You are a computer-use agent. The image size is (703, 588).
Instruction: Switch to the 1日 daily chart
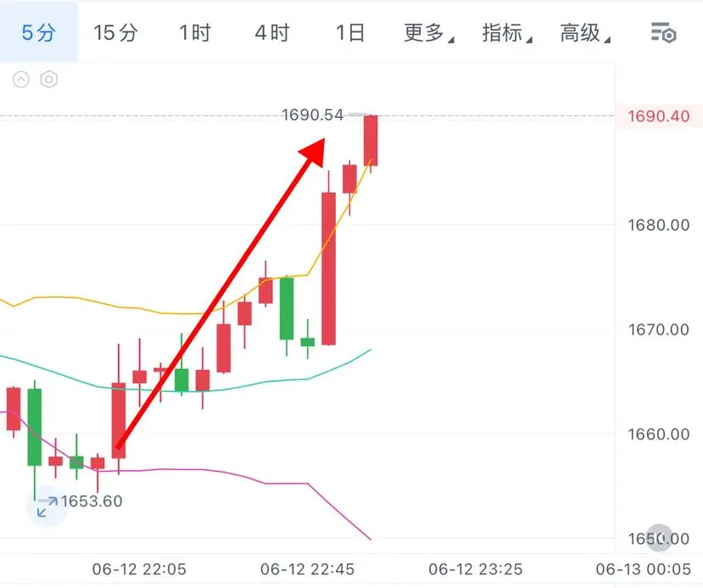(x=350, y=33)
